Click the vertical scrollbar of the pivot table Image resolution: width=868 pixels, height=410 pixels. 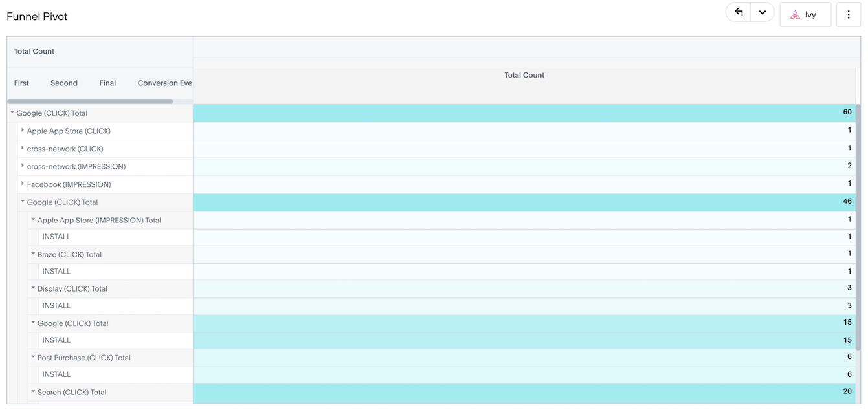(x=858, y=227)
